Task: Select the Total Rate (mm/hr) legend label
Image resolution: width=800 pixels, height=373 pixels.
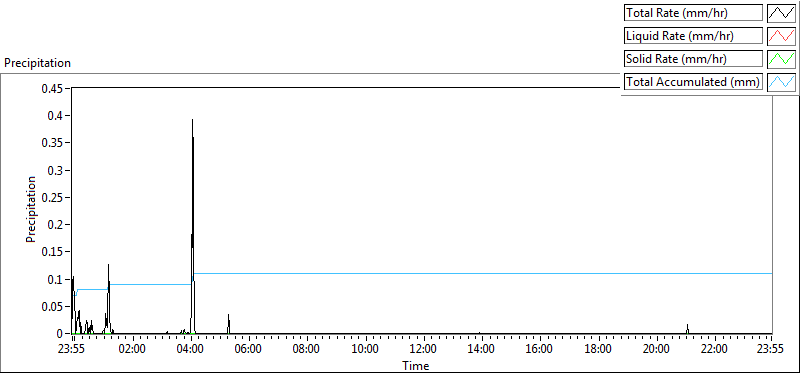Action: pos(693,13)
